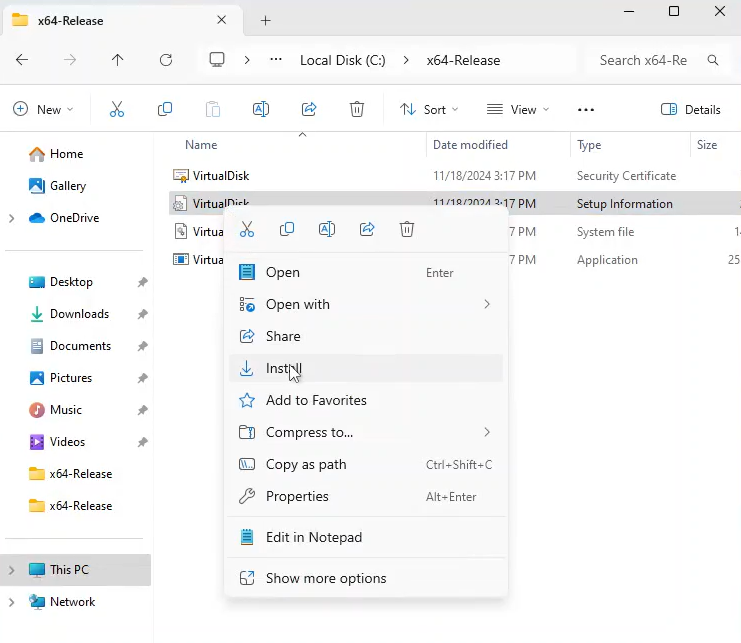Close the x64-Release tab
741x643 pixels.
(222, 20)
